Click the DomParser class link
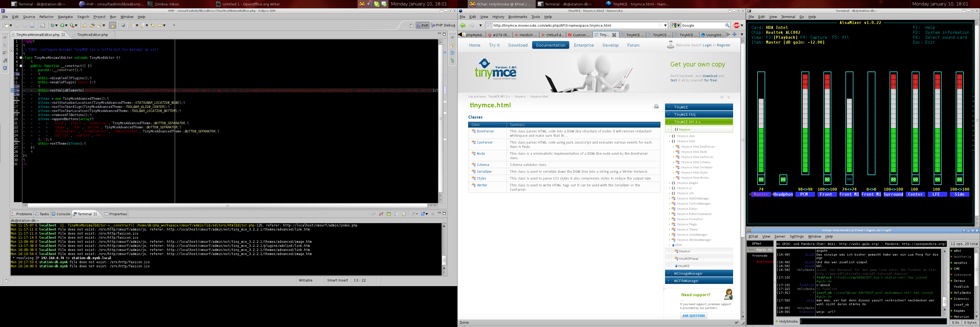The width and height of the screenshot is (980, 327). (x=485, y=131)
